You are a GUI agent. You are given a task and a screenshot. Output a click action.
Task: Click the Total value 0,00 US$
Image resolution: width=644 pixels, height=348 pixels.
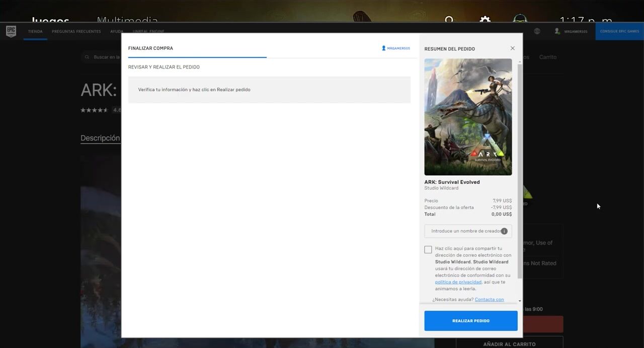[502, 214]
